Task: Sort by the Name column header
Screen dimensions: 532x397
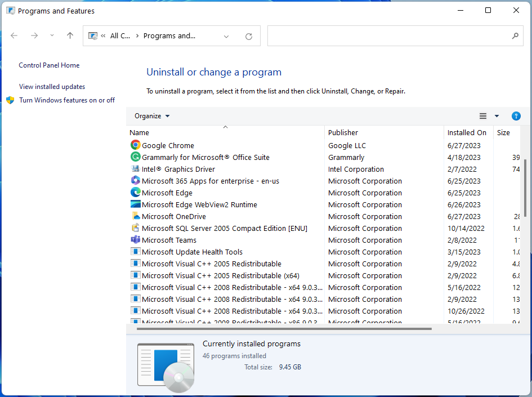Action: 225,132
